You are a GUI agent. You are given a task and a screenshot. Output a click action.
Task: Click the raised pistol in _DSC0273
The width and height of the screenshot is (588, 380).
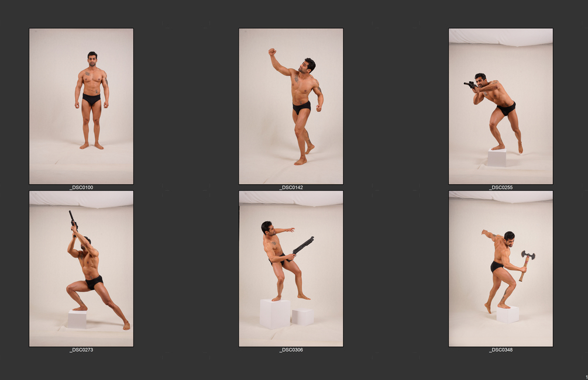[73, 221]
